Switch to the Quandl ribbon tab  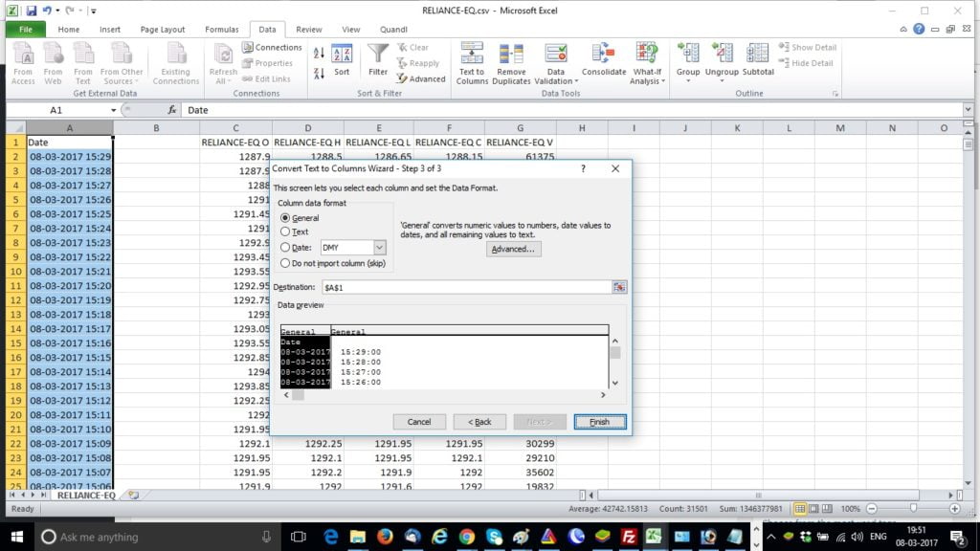click(x=392, y=29)
